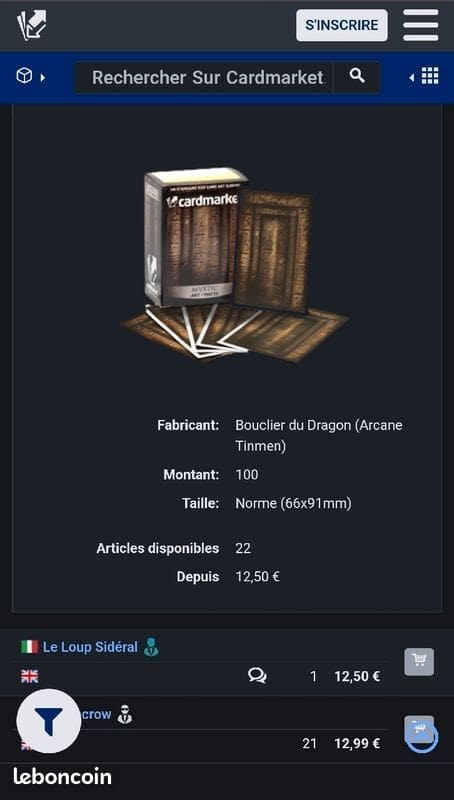Click the English language flag icon
The image size is (454, 800).
30,677
